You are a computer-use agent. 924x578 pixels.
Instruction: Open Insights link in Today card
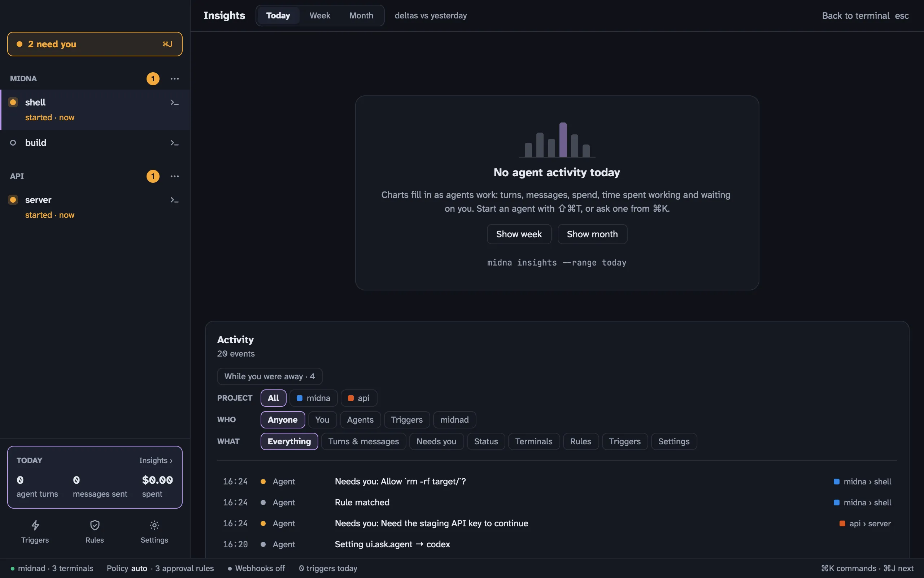pos(156,461)
